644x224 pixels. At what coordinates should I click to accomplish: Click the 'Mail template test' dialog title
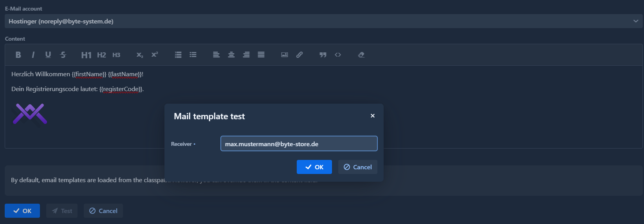coord(209,116)
